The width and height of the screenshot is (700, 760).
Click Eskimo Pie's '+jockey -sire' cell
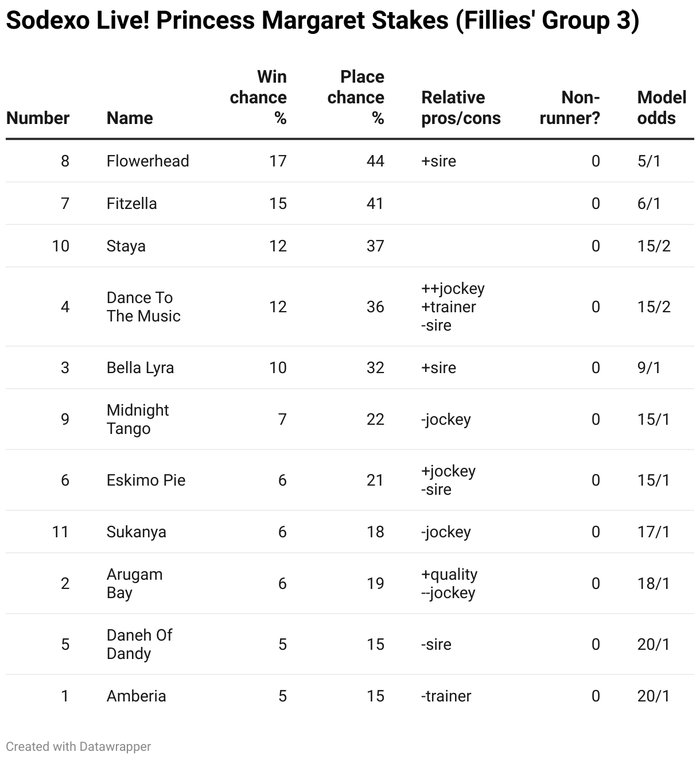[x=448, y=480]
